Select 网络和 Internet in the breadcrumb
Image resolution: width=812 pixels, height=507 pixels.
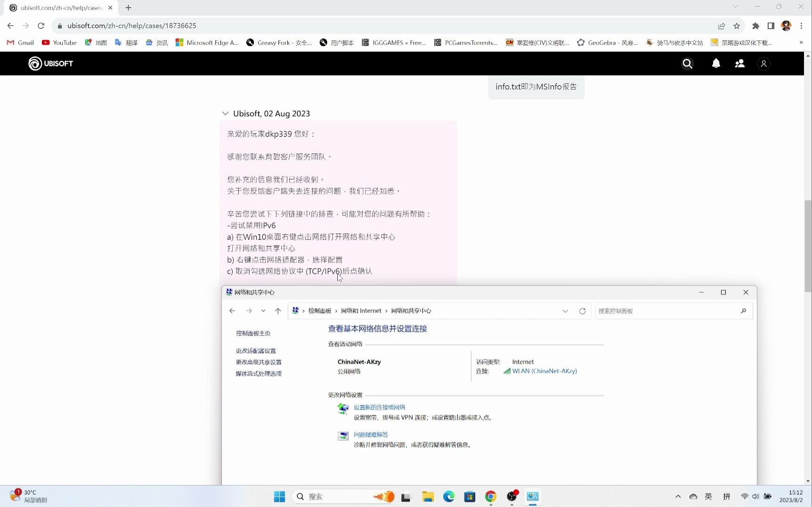[361, 311]
